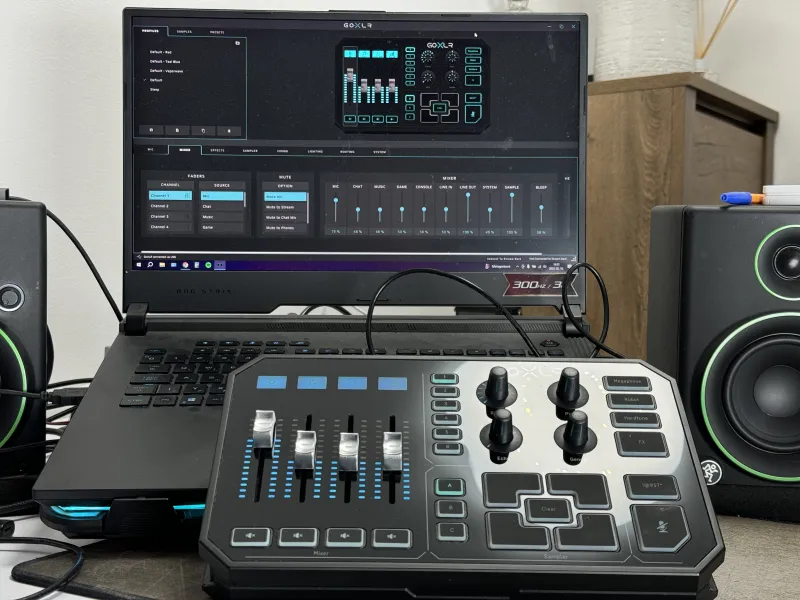This screenshot has height=600, width=800.
Task: Open the green Spotify icon in the taskbar
Action: (x=208, y=264)
